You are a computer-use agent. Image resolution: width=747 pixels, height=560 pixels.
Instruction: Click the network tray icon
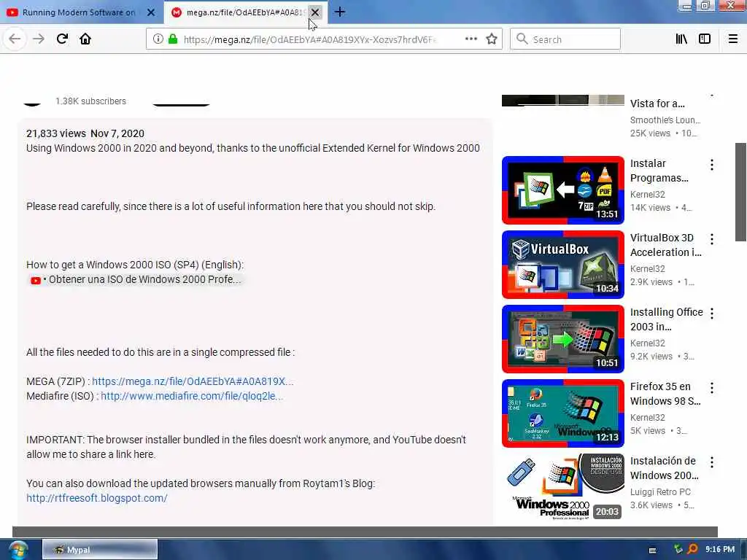[x=678, y=550]
